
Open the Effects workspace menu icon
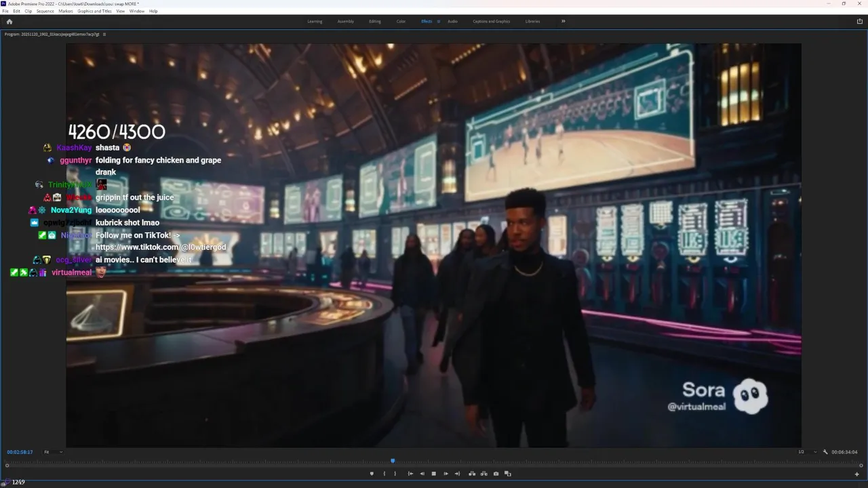coord(439,21)
